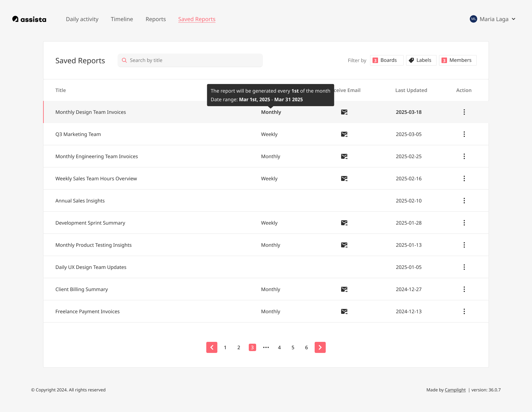Toggle the Labels filter

click(421, 60)
